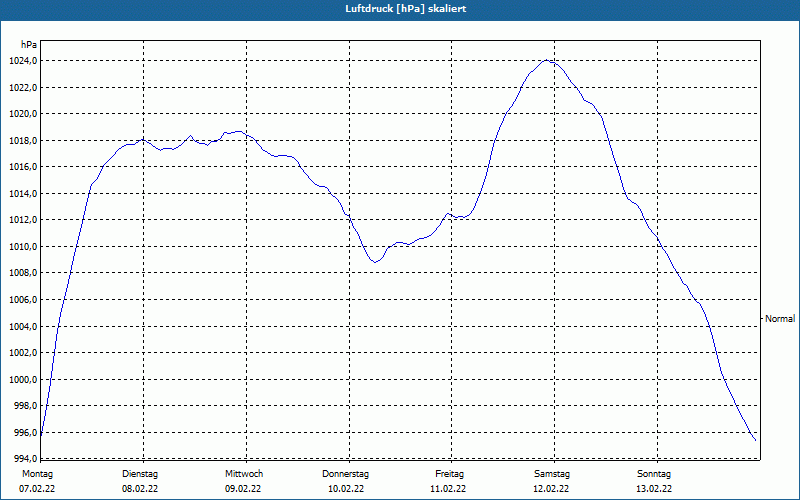
Task: Click the "Normal" pressure marker label
Action: [x=780, y=319]
